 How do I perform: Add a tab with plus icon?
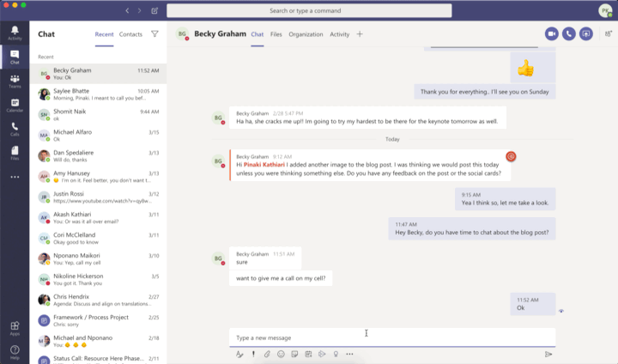click(x=360, y=34)
